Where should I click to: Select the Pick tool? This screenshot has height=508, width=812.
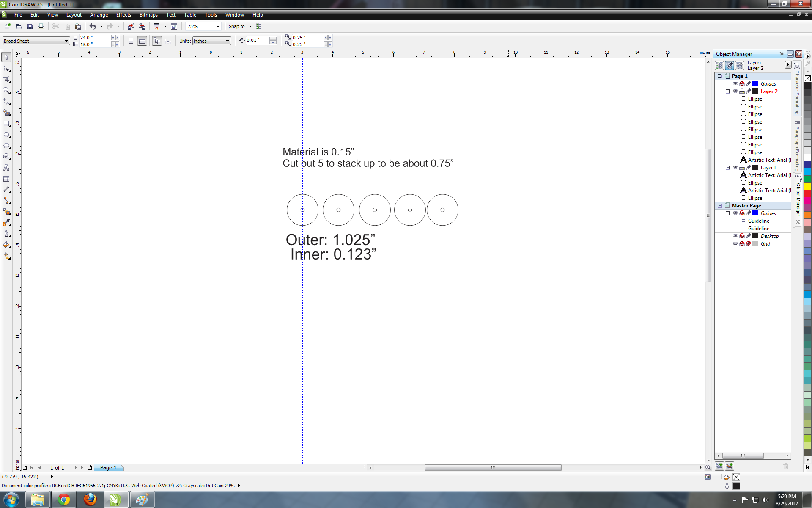pyautogui.click(x=6, y=57)
